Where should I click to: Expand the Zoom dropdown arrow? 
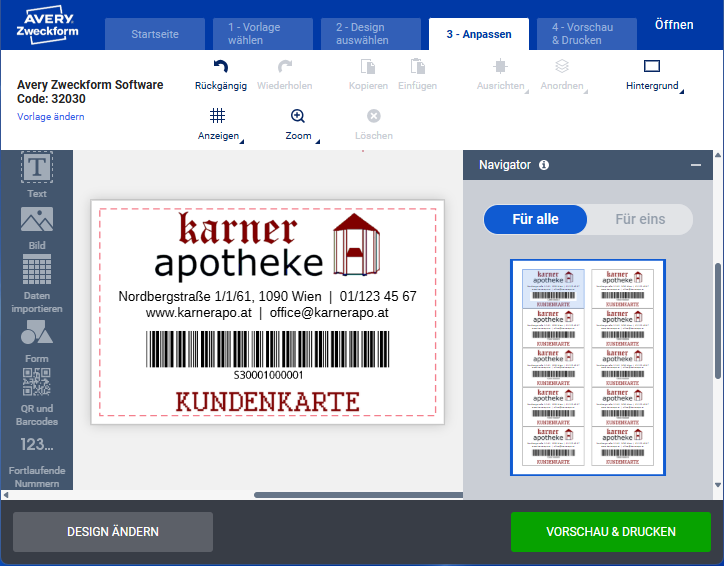pyautogui.click(x=318, y=141)
